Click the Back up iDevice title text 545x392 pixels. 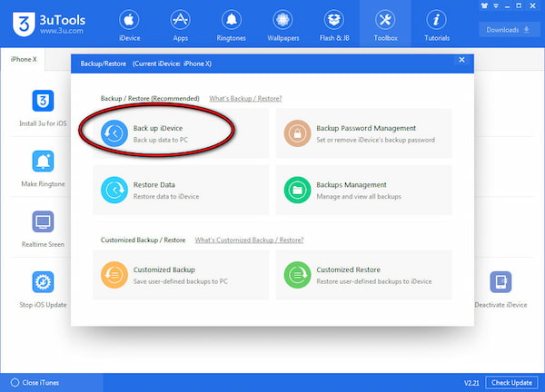[158, 128]
